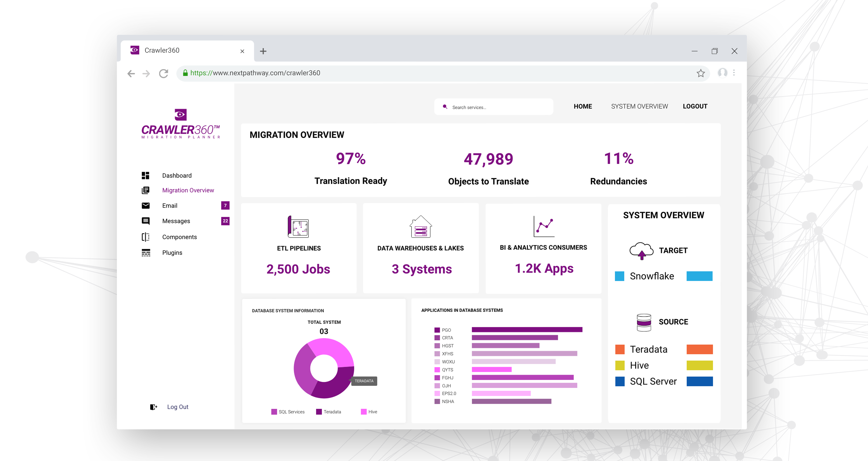Viewport: 868px width, 461px height.
Task: Click the Components sidebar icon
Action: [146, 237]
